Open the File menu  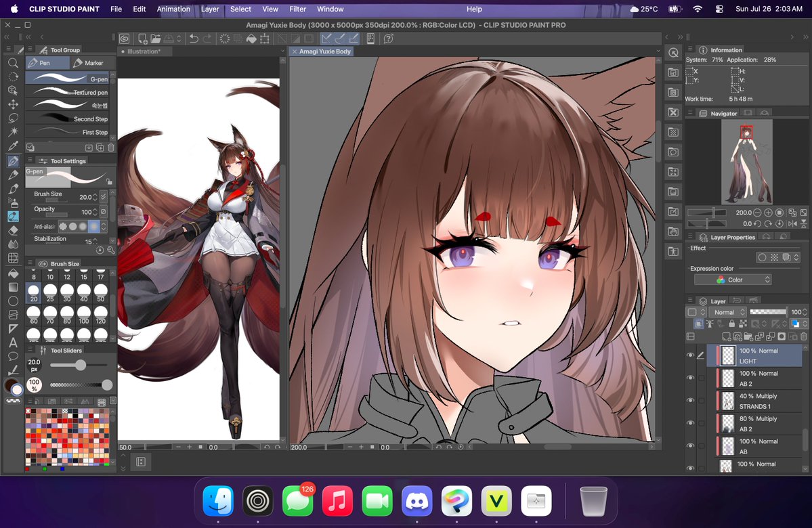(x=116, y=9)
